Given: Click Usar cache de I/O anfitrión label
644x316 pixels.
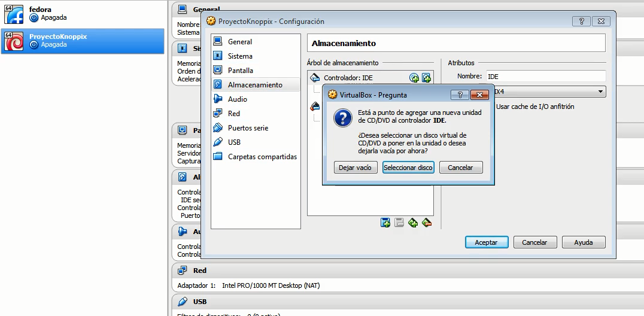Looking at the screenshot, I should [x=535, y=107].
